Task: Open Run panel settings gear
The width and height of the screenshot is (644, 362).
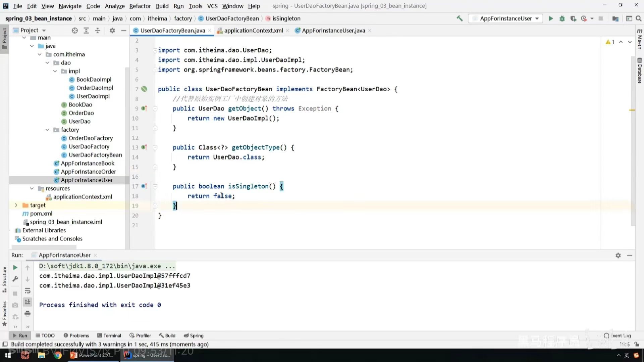Action: [x=618, y=255]
